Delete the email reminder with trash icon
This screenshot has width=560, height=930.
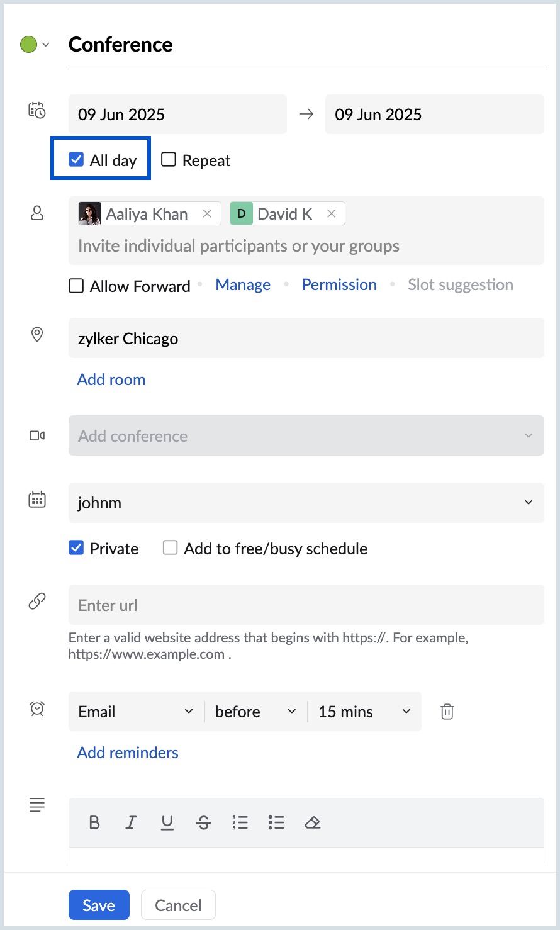447,712
